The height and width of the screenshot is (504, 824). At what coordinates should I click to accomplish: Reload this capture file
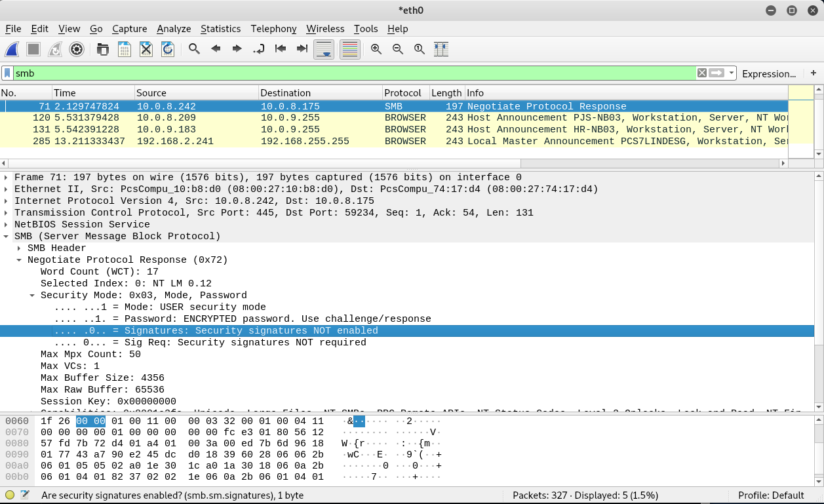click(168, 49)
